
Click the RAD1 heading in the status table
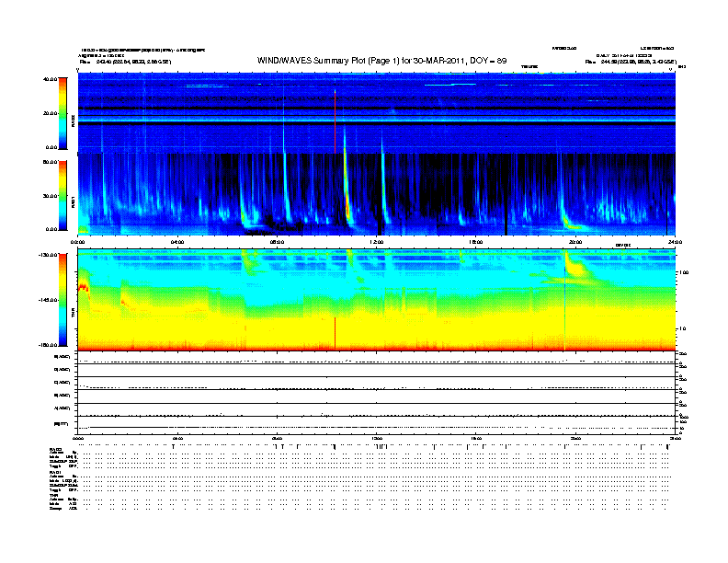pos(55,473)
